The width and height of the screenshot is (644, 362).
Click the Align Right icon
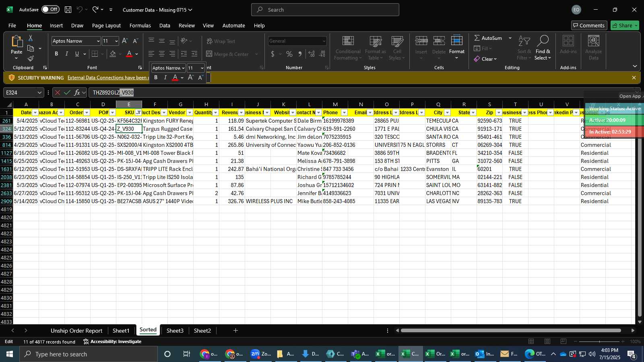coord(172,54)
